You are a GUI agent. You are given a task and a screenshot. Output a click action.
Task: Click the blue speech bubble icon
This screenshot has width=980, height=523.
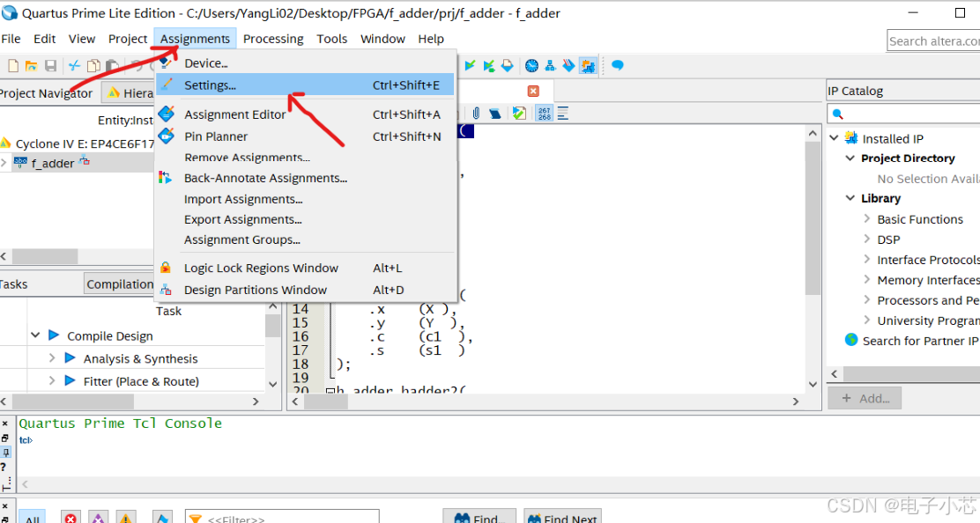[x=618, y=65]
